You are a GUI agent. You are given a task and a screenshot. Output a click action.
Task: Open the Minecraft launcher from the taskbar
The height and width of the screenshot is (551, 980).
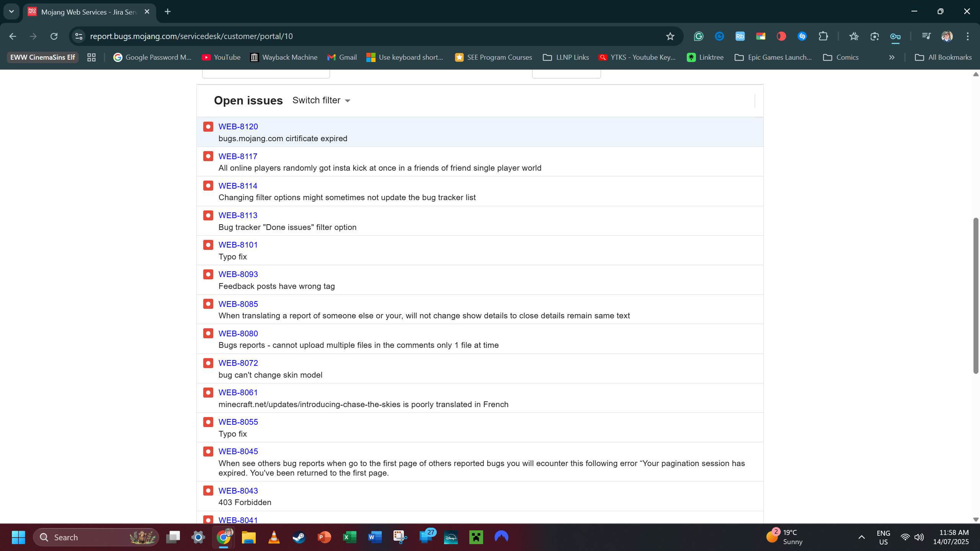[476, 537]
